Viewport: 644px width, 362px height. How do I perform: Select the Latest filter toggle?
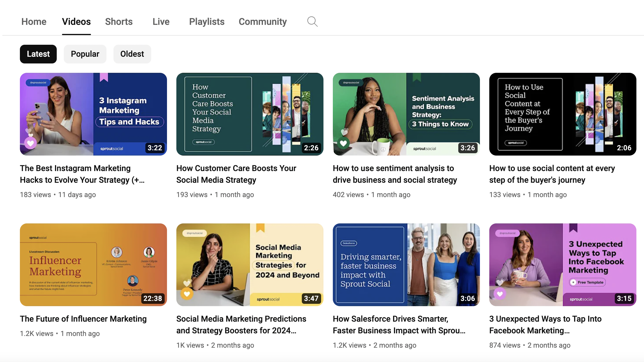(38, 54)
